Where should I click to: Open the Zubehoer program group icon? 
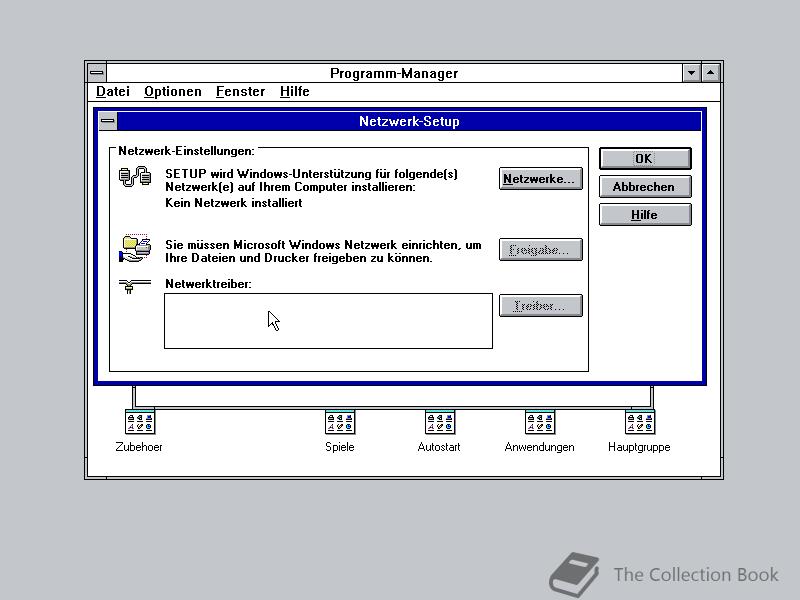click(x=140, y=422)
